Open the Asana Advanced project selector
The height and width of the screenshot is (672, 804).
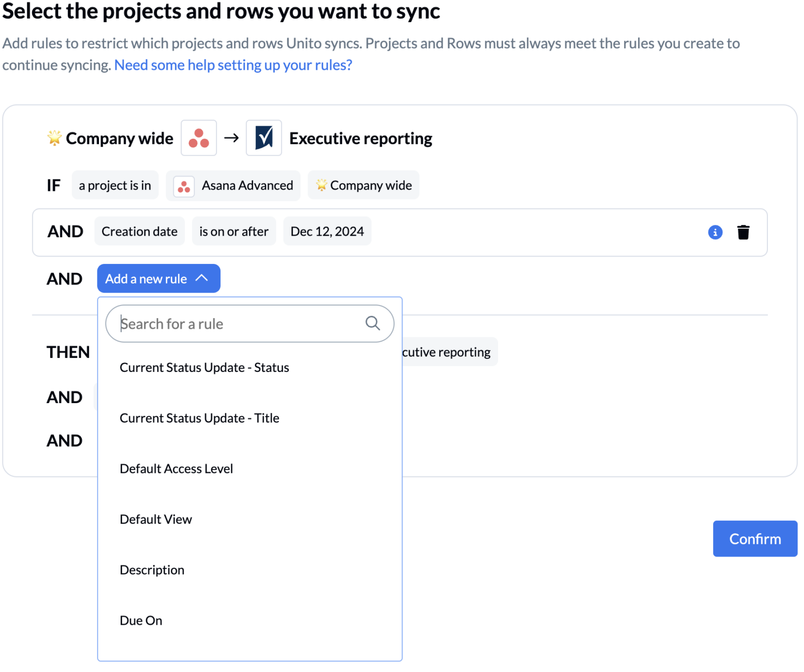(234, 185)
